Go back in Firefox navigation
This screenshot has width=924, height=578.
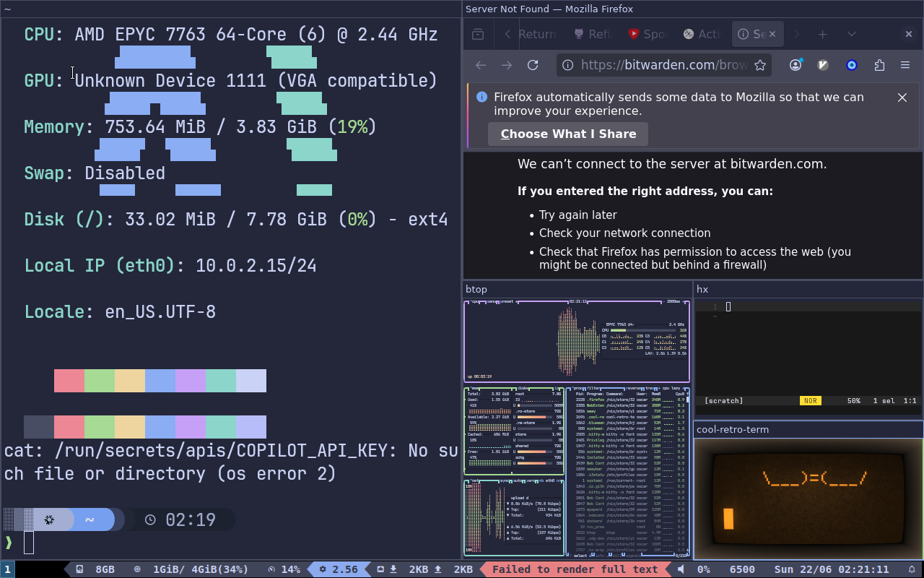480,65
